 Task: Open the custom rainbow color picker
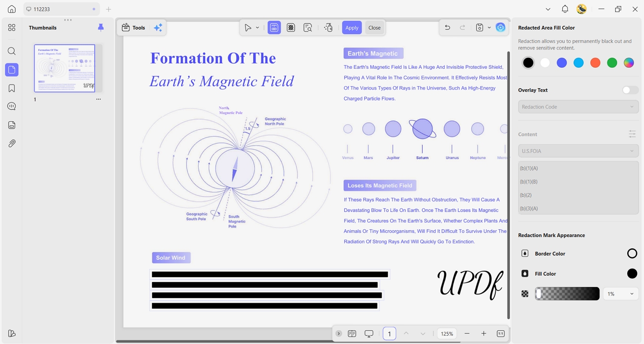(629, 63)
